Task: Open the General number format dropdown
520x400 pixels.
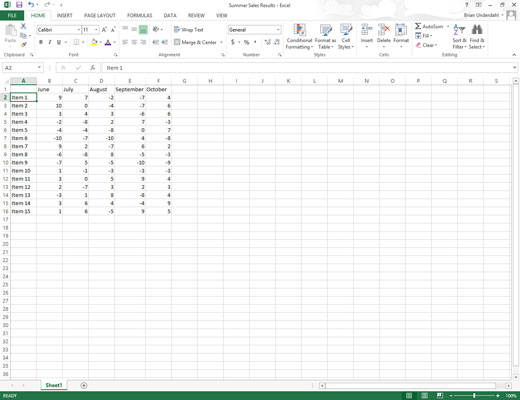Action: point(278,30)
